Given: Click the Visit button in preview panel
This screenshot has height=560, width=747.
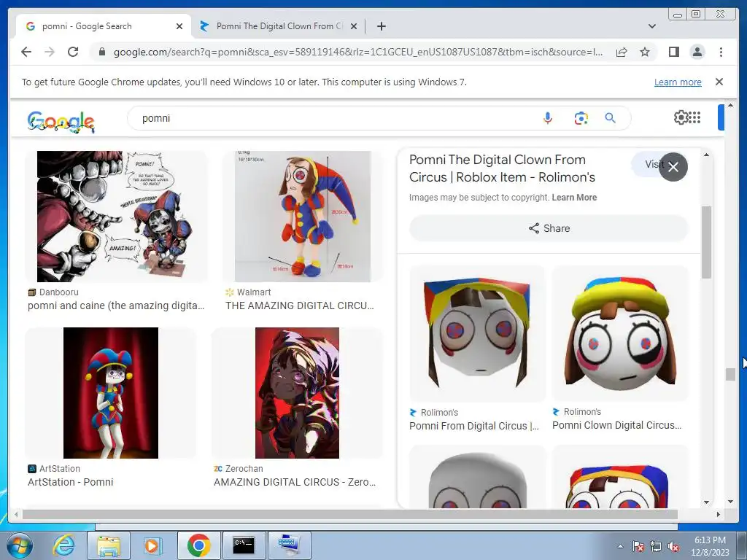Looking at the screenshot, I should (x=653, y=164).
